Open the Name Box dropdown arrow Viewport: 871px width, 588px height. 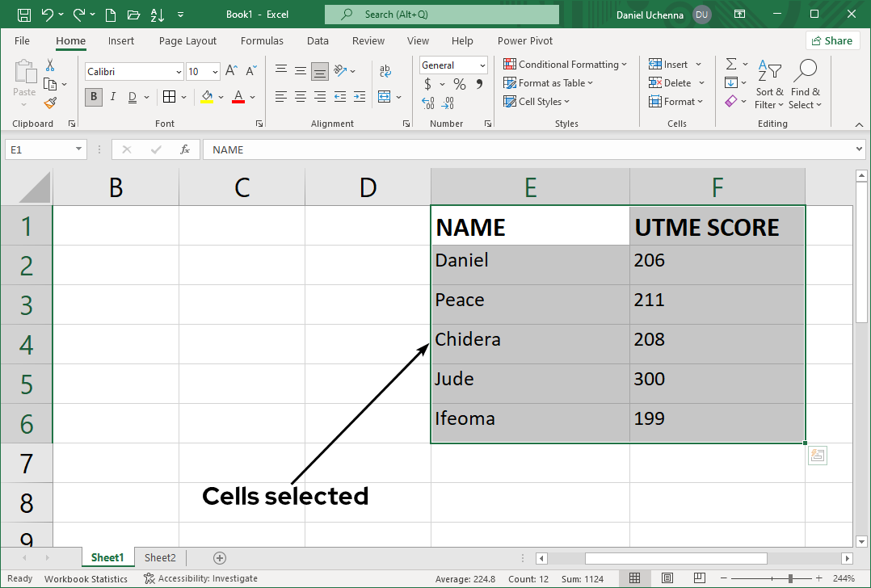tap(78, 149)
